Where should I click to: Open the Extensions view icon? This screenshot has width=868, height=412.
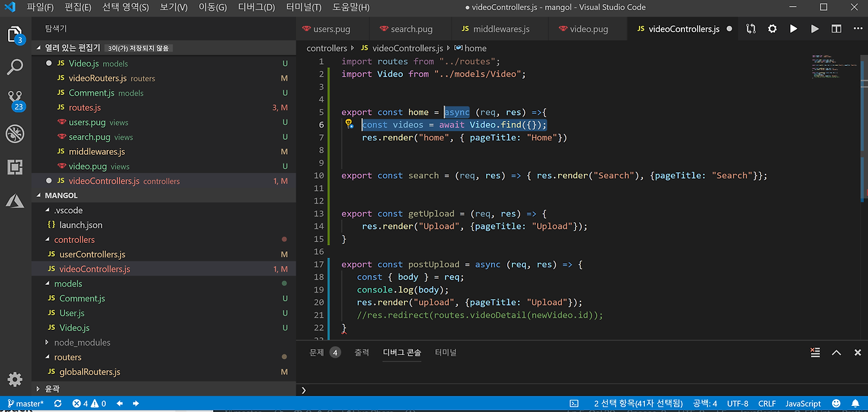(x=15, y=167)
